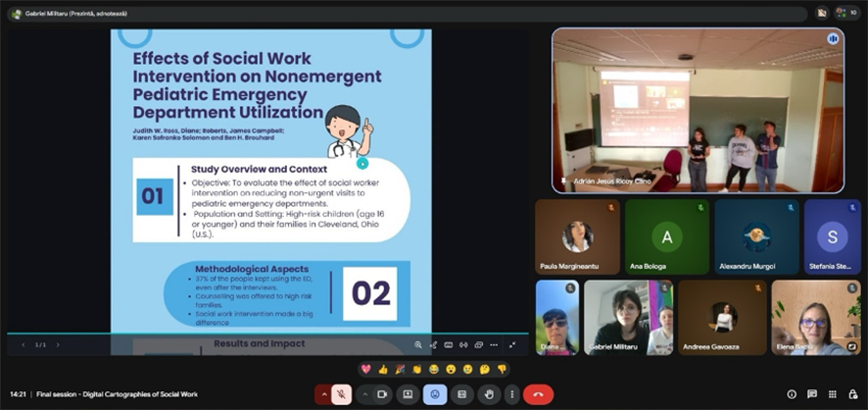The height and width of the screenshot is (410, 868).
Task: Open the layout or activities panel button
Action: pyautogui.click(x=462, y=394)
